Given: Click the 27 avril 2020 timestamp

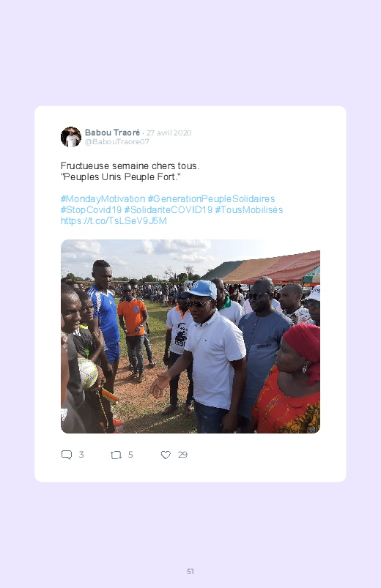Looking at the screenshot, I should 169,133.
